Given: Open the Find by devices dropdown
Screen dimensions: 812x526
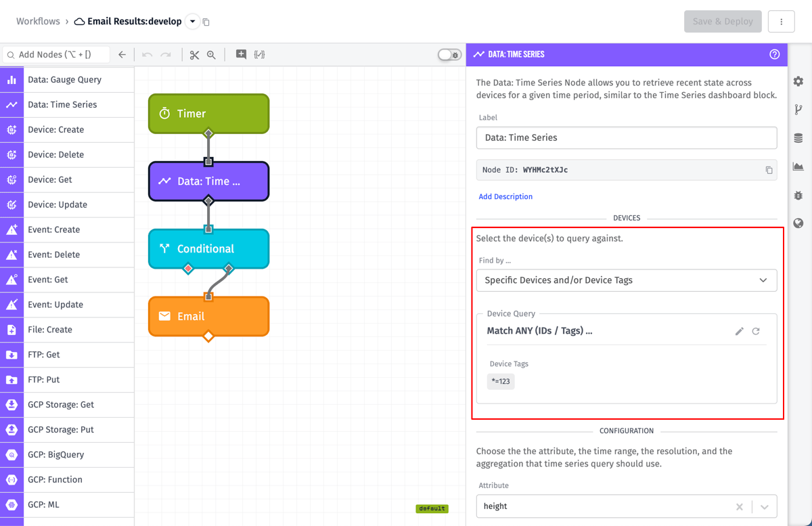Looking at the screenshot, I should coord(627,280).
